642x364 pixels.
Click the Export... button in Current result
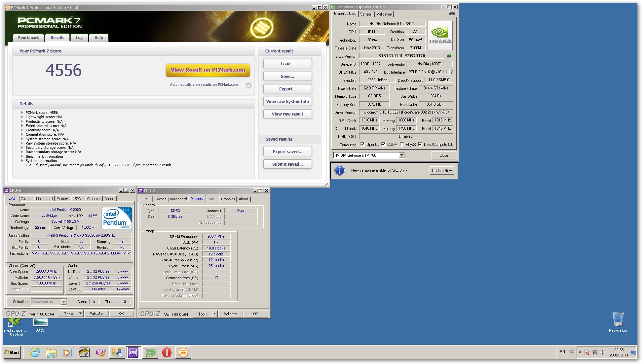pyautogui.click(x=287, y=89)
